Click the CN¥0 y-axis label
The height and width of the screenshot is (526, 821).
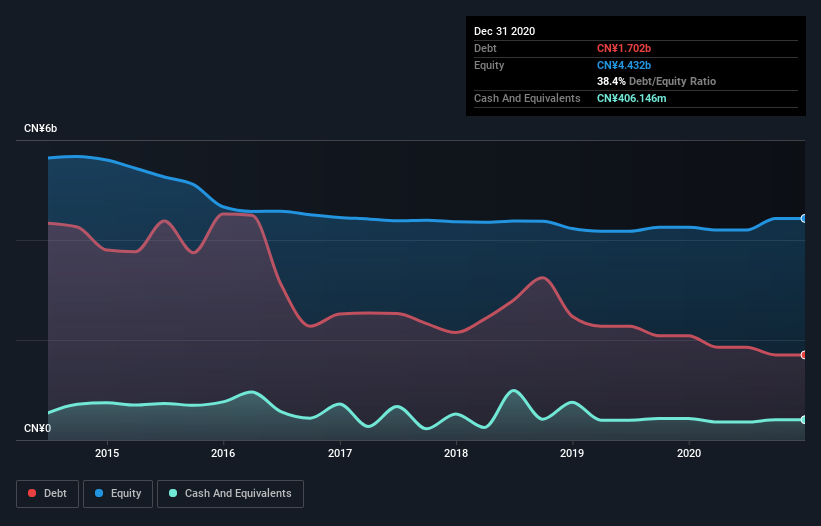[x=37, y=428]
